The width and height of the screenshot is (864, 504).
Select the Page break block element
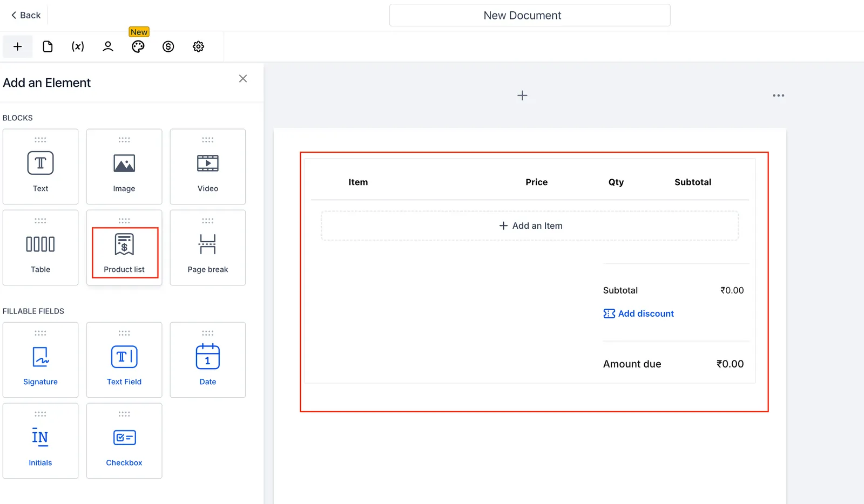[x=208, y=247]
